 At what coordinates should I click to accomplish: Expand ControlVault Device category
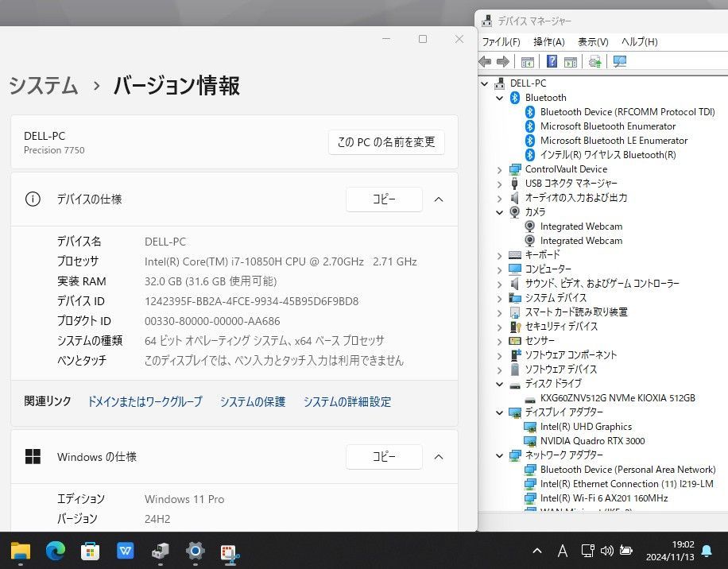(500, 170)
